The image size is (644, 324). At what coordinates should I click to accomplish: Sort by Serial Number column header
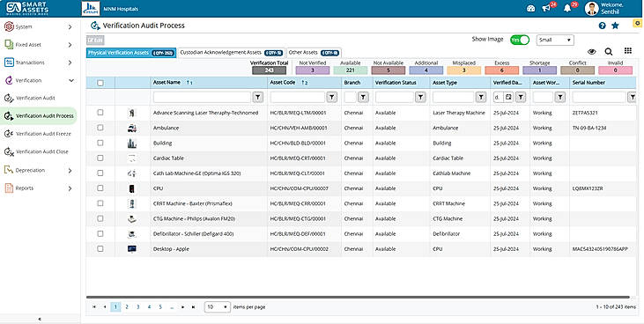[588, 83]
